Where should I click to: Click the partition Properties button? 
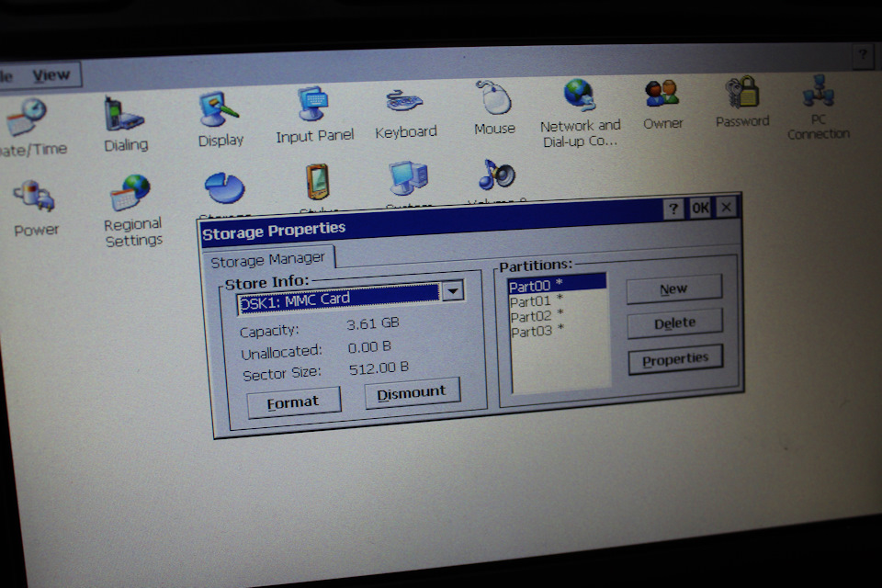pos(675,359)
